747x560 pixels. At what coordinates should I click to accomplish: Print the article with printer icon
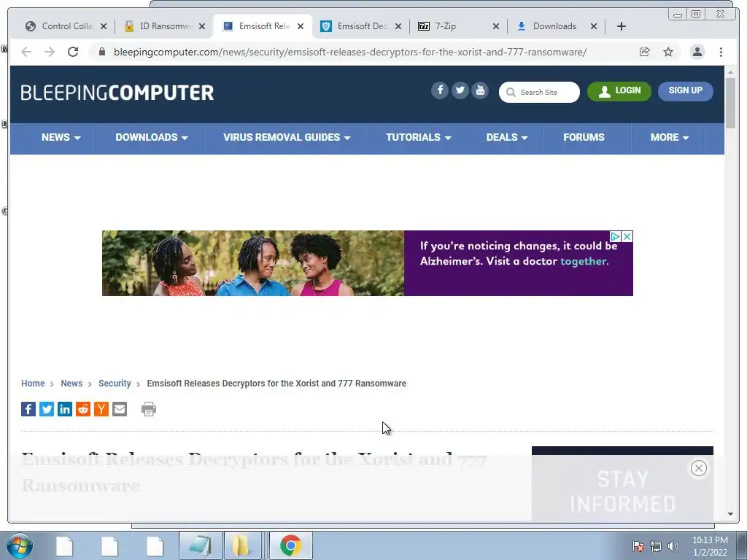coord(149,409)
